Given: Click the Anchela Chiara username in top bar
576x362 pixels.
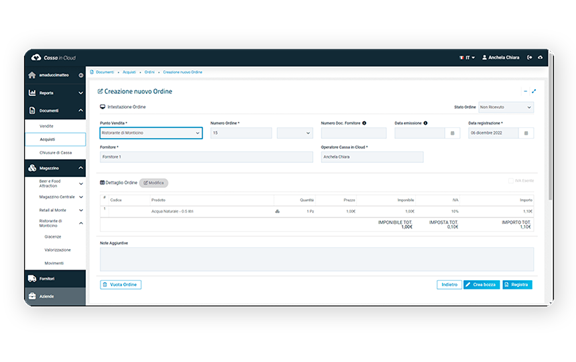Looking at the screenshot, I should (504, 57).
